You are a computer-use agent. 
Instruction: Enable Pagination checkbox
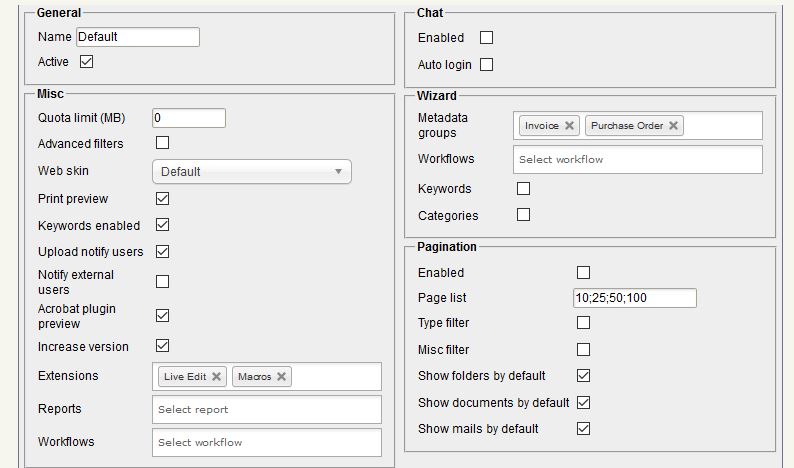click(x=584, y=273)
